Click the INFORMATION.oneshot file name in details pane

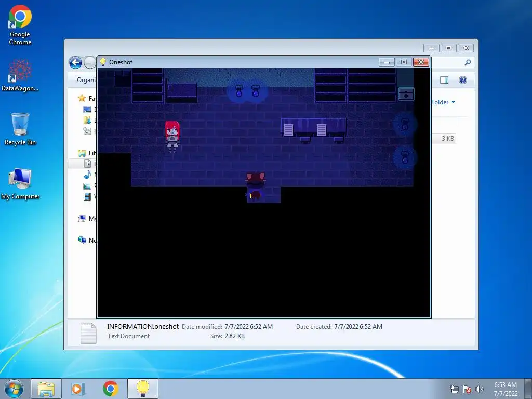pos(143,326)
